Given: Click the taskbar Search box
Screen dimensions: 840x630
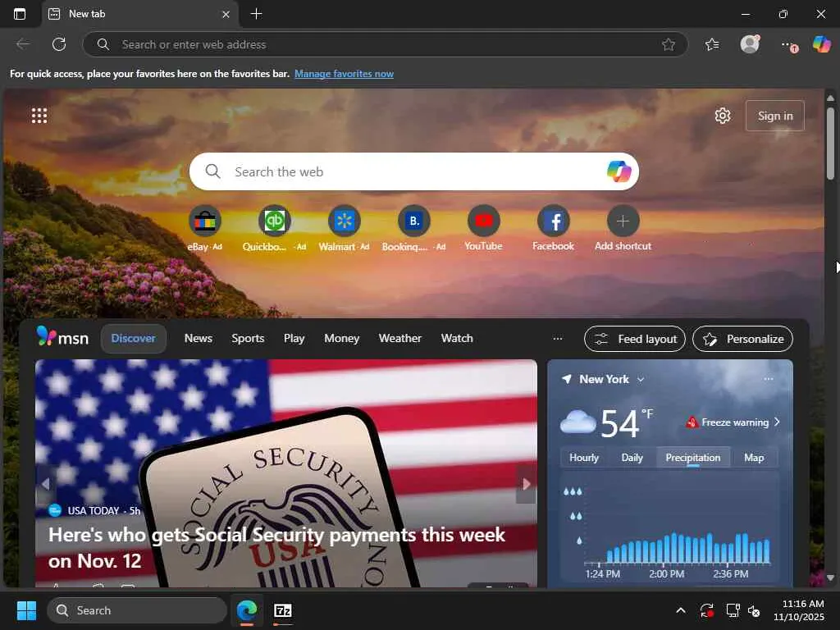Looking at the screenshot, I should [137, 610].
